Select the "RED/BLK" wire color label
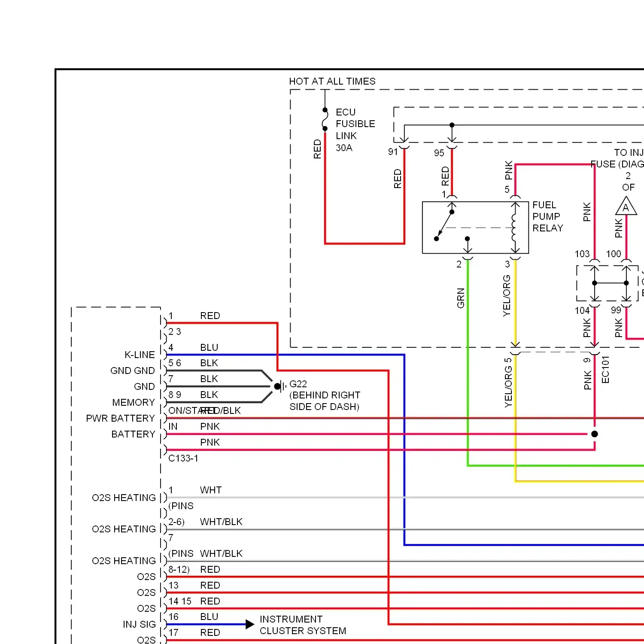644x644 pixels. point(221,410)
